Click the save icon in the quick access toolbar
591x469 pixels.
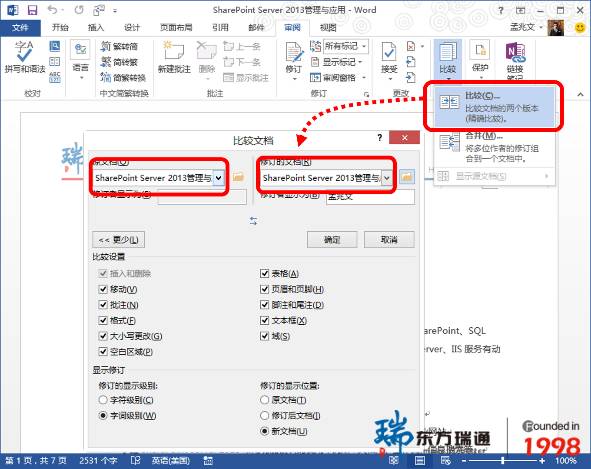coord(33,10)
